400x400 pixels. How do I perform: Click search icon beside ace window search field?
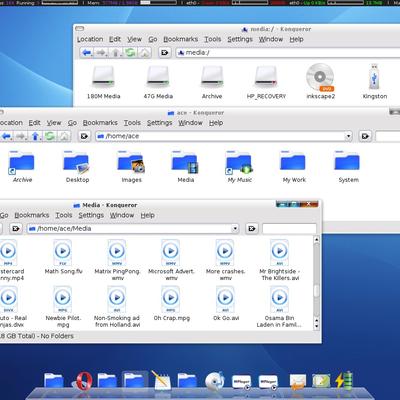pos(365,136)
